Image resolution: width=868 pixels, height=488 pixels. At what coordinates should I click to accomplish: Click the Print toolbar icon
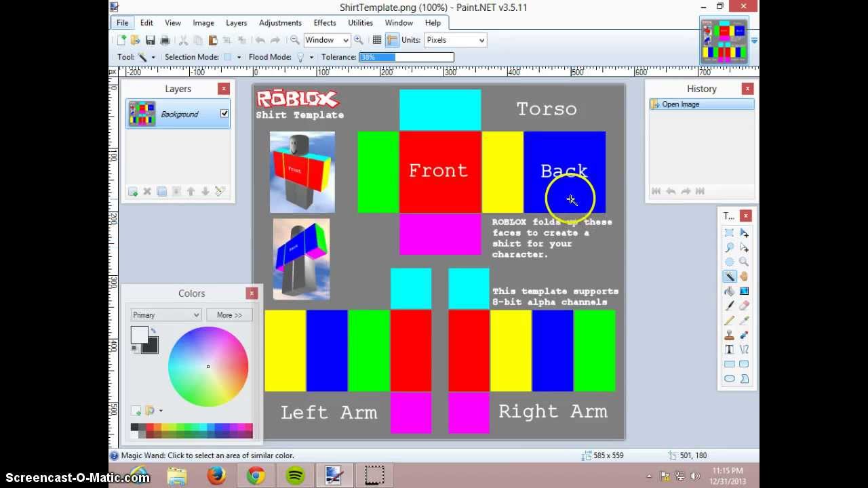(165, 40)
